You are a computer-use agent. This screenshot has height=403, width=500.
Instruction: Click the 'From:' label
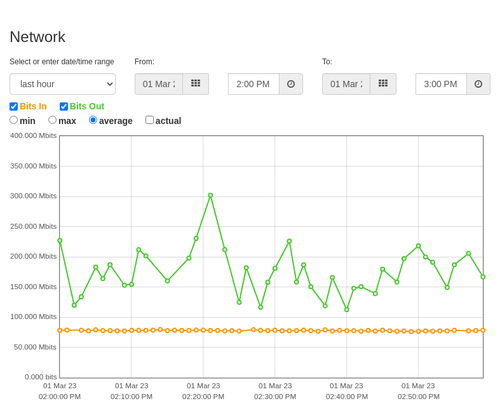click(144, 62)
